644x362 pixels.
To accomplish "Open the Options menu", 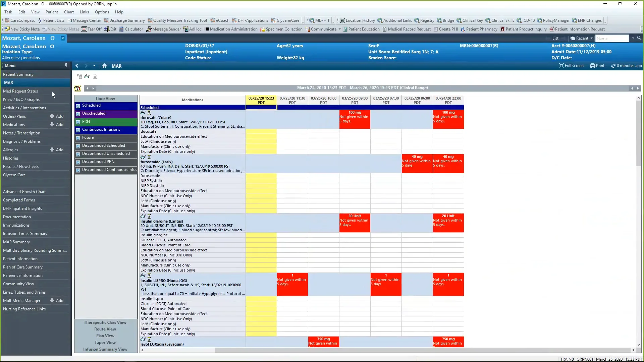I will click(x=102, y=12).
